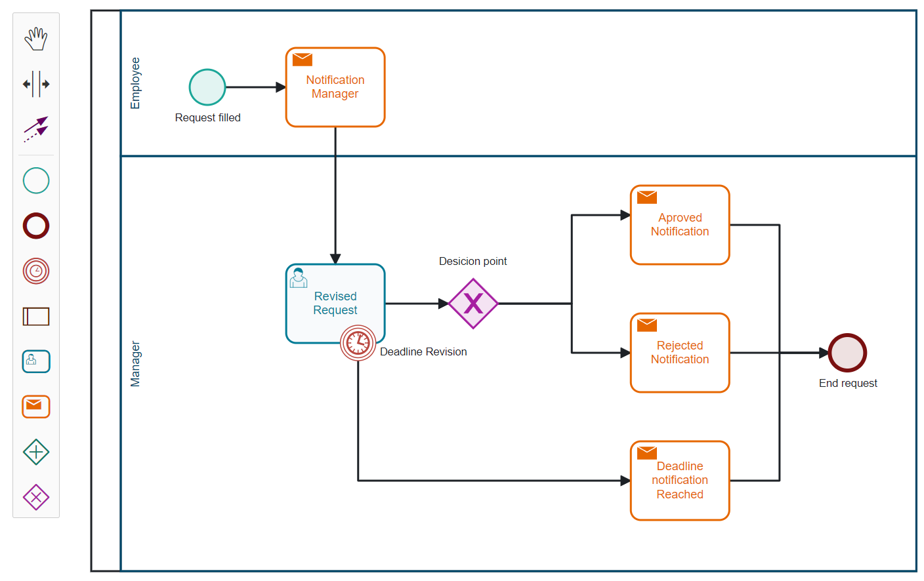The image size is (924, 581).
Task: Choose the send task envelope in palette
Action: [36, 407]
